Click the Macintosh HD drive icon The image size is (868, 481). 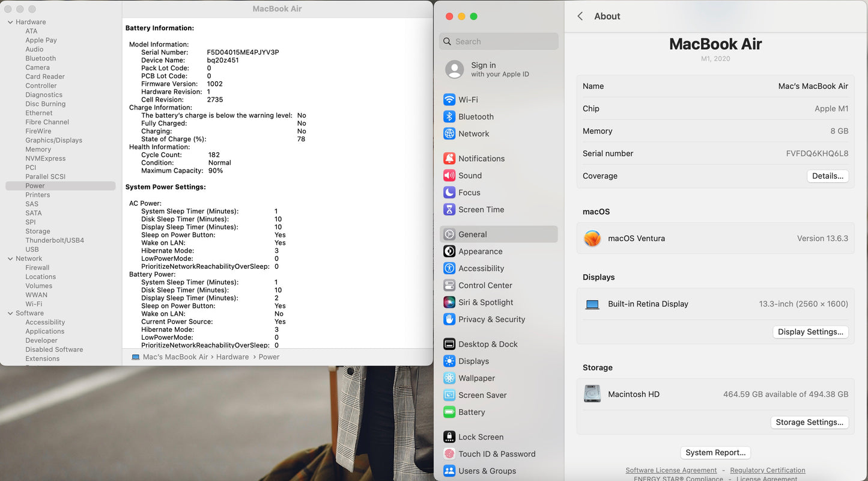592,394
